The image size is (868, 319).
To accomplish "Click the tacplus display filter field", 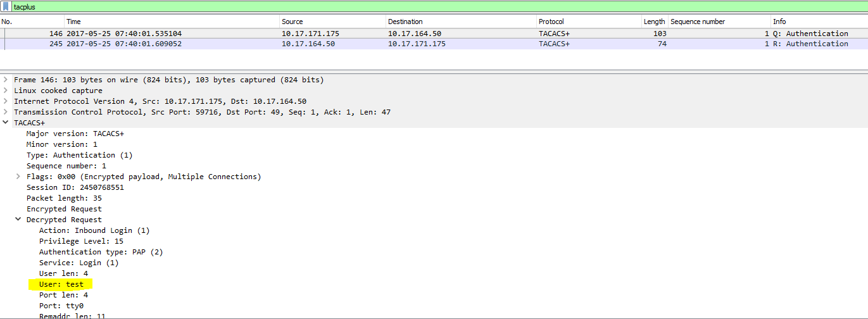I will pos(439,6).
